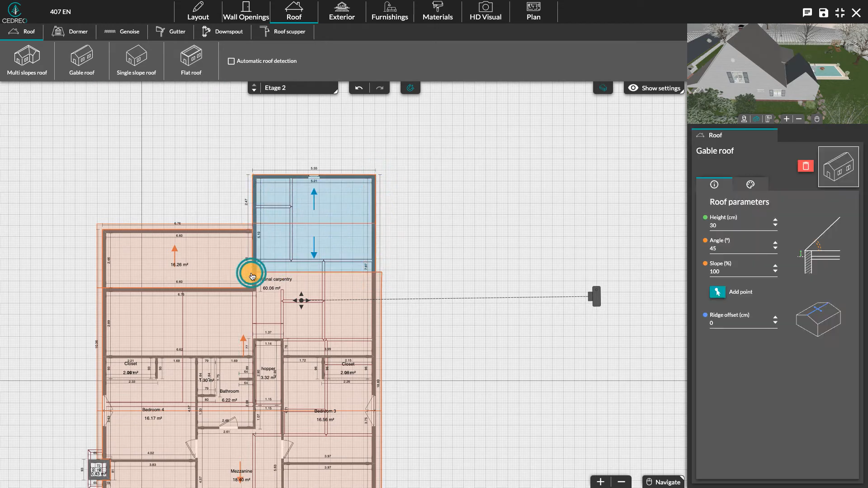Click the Angle (°) input field
Viewport: 868px width, 488px height.
(740, 249)
